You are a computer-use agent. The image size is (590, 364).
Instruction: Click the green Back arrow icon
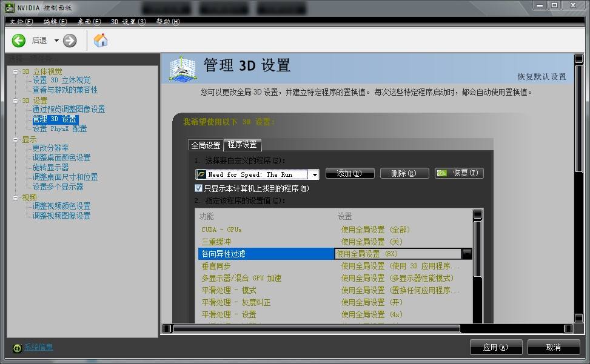coord(19,41)
